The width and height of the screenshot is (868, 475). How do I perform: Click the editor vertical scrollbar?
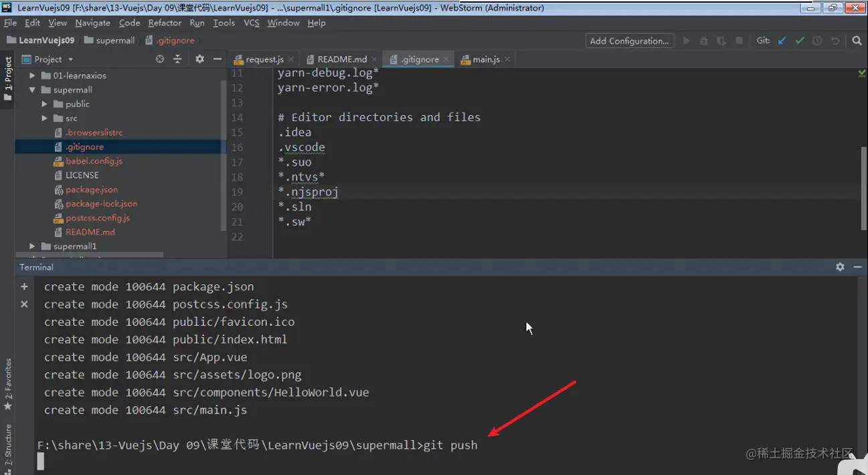click(x=863, y=187)
